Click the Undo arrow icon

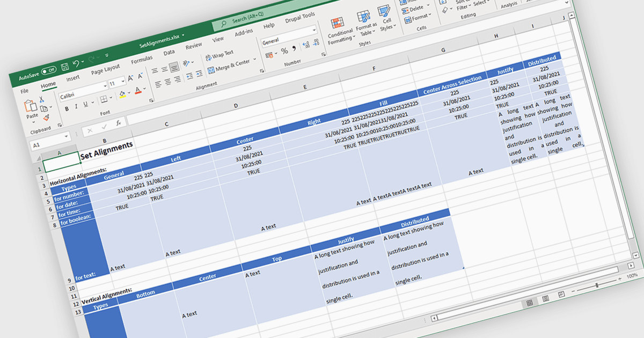point(76,63)
